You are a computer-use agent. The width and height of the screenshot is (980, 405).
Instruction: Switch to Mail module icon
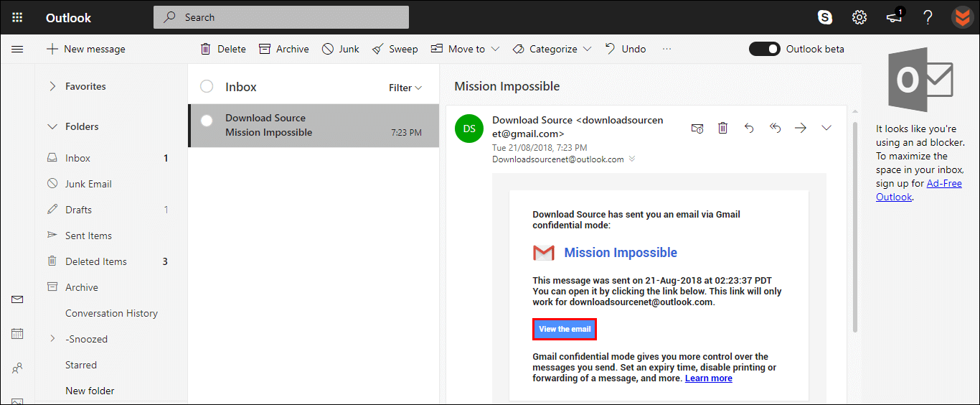pos(17,299)
